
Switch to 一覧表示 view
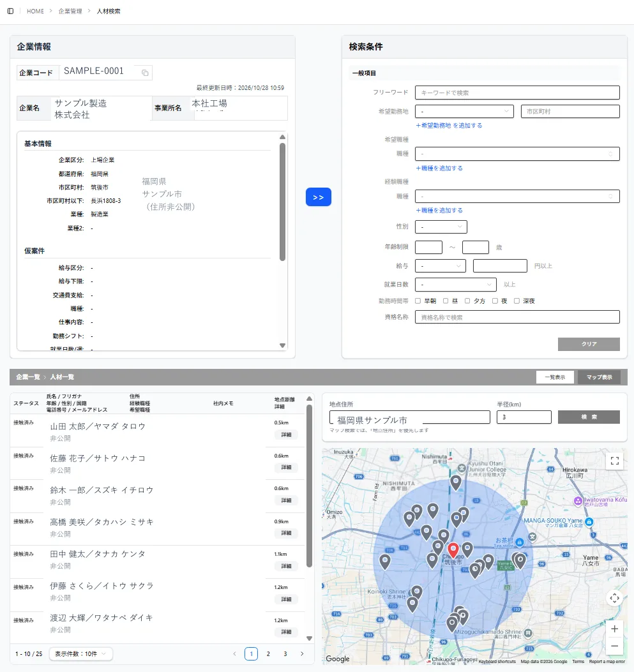click(x=555, y=377)
